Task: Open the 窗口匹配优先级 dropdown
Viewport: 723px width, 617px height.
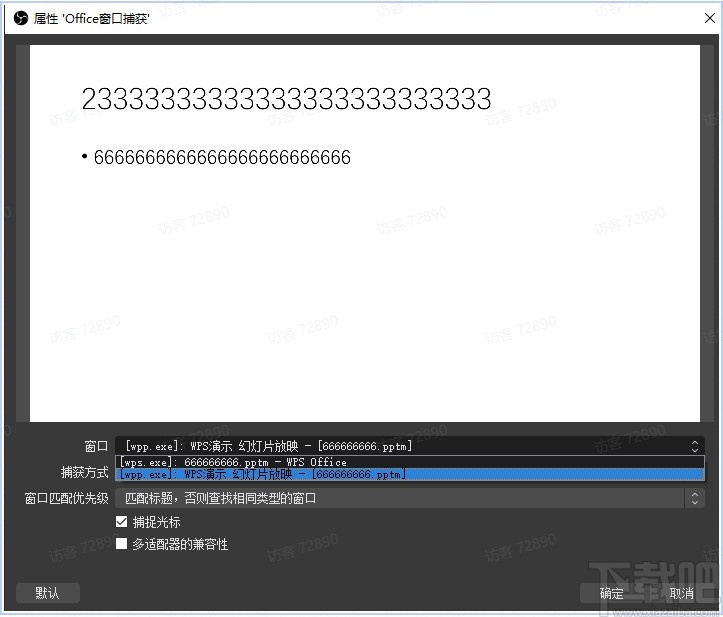Action: [x=410, y=498]
